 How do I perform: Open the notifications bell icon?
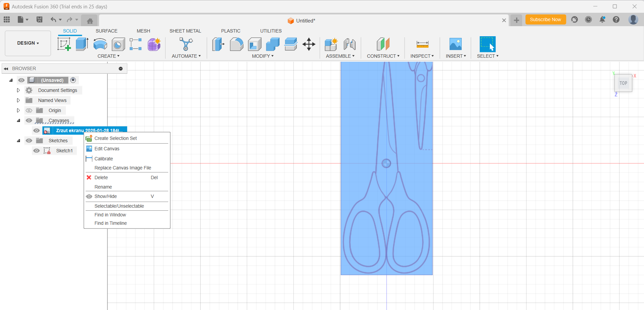pos(602,20)
